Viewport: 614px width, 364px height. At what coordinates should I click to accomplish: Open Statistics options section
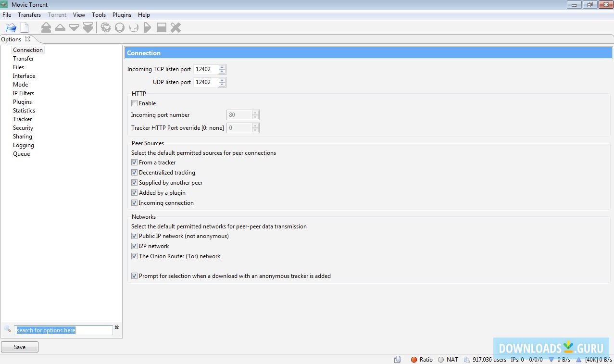(24, 111)
